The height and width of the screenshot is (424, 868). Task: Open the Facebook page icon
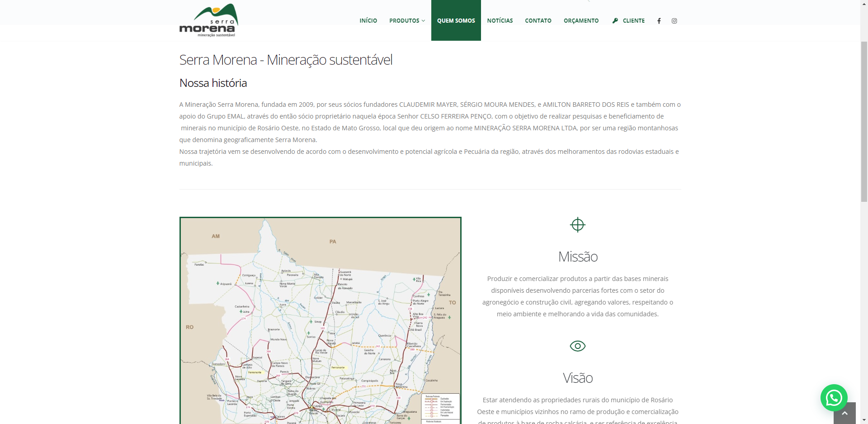[x=659, y=21]
